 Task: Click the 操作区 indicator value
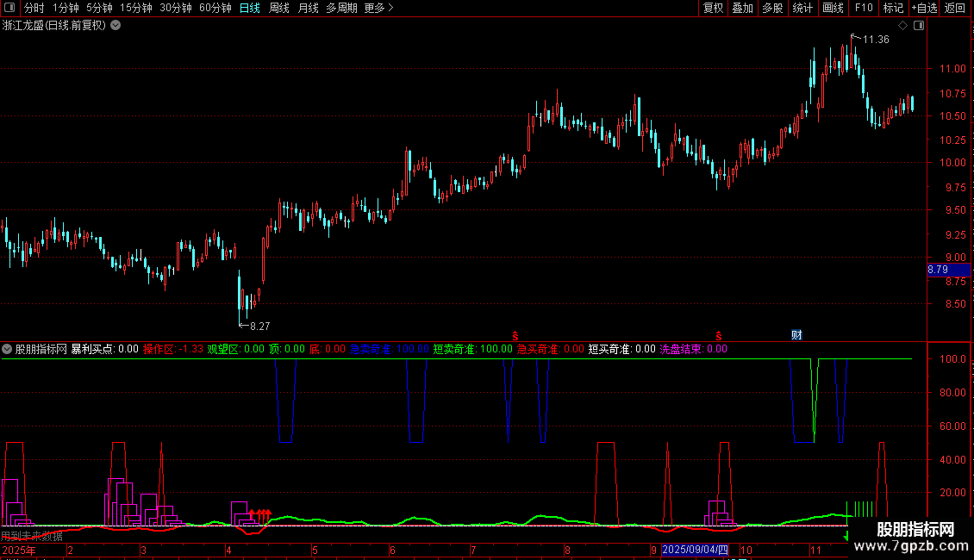point(173,349)
